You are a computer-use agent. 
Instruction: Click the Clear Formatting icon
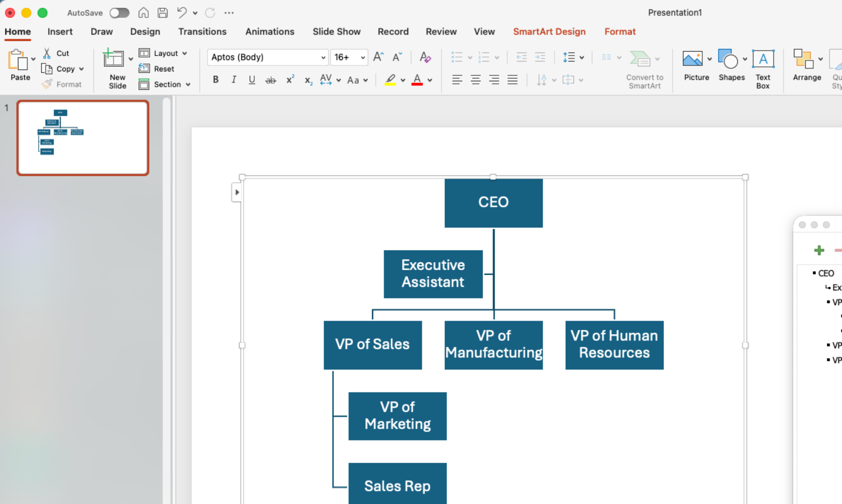[x=425, y=57]
